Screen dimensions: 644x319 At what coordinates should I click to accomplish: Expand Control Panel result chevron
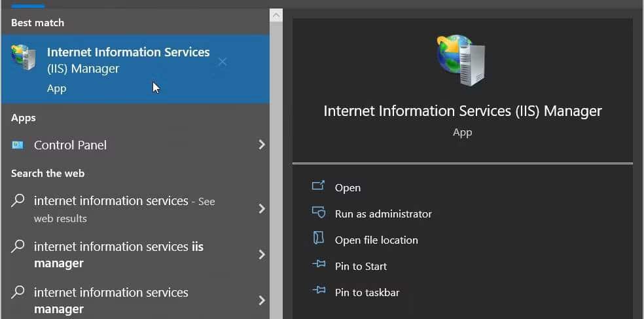(x=262, y=145)
